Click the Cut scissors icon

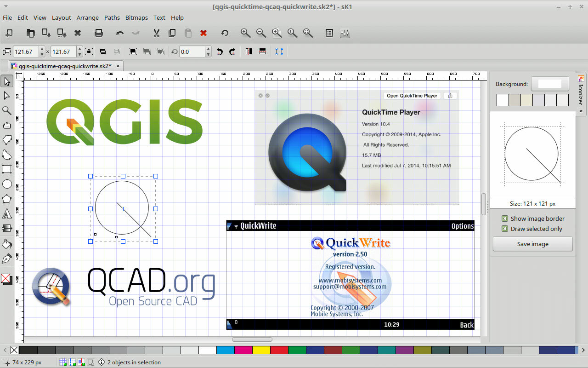pyautogui.click(x=156, y=33)
